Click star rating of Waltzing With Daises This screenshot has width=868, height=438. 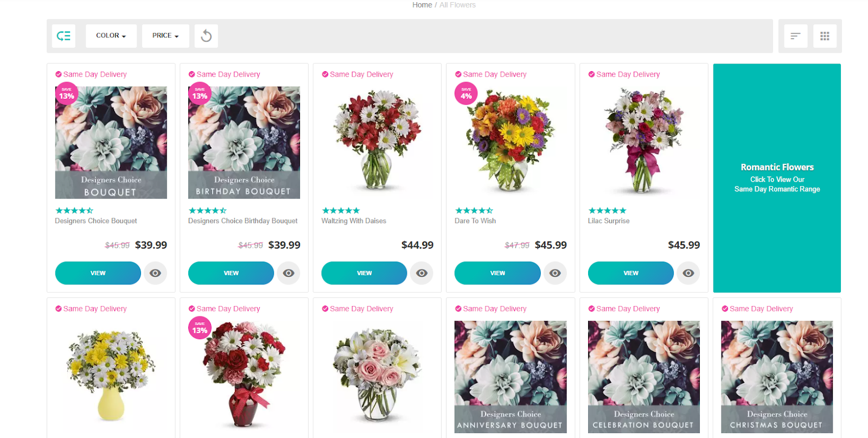(341, 211)
